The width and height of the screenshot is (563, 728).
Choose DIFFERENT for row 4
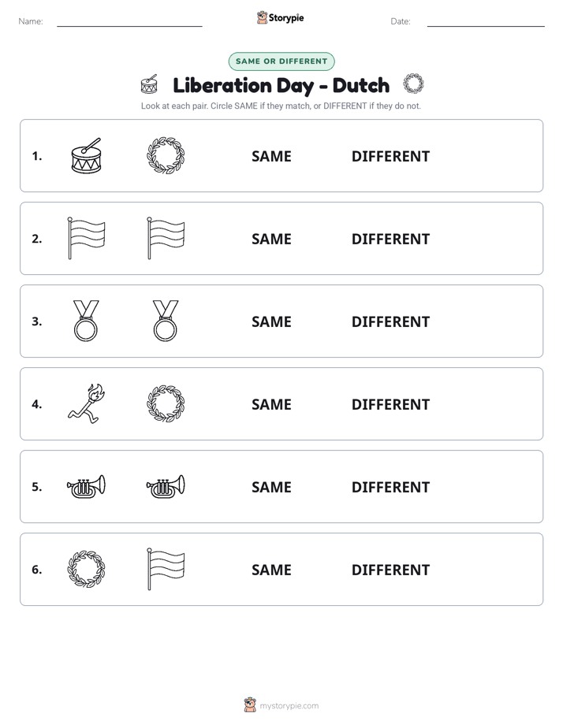pyautogui.click(x=390, y=404)
